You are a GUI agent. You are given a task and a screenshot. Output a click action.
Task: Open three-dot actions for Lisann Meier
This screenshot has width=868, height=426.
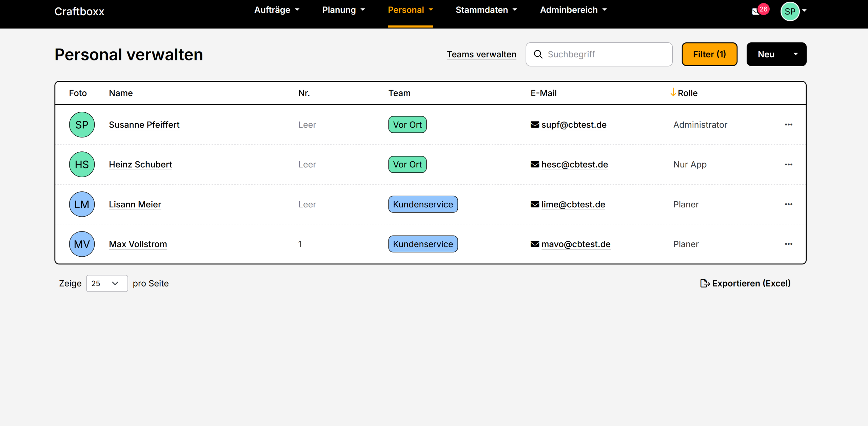[788, 204]
